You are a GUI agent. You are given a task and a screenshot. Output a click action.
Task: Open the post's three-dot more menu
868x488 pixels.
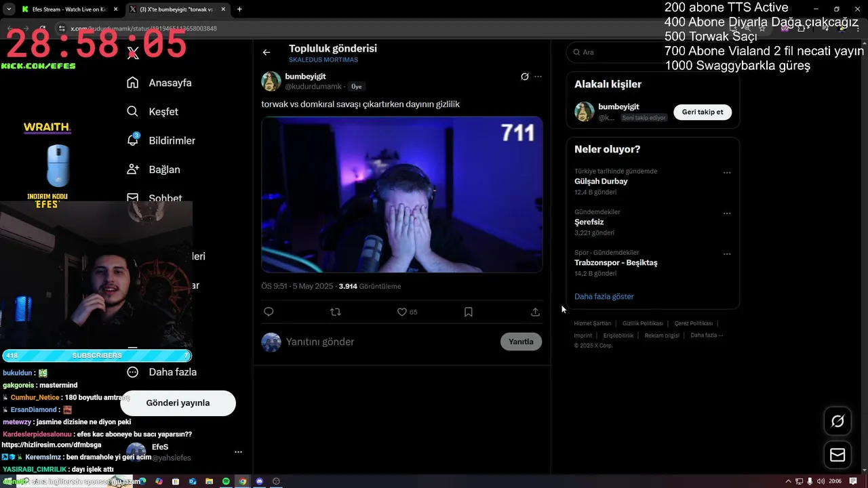coord(538,77)
